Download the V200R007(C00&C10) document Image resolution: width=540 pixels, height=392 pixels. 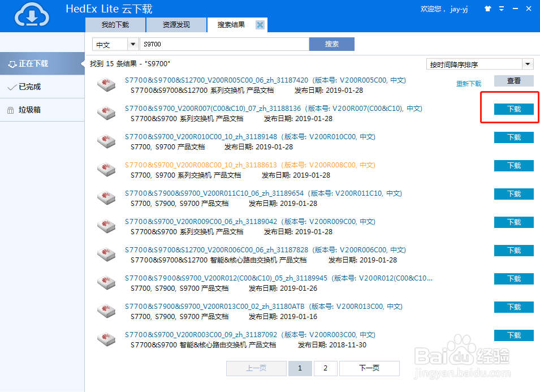[514, 109]
